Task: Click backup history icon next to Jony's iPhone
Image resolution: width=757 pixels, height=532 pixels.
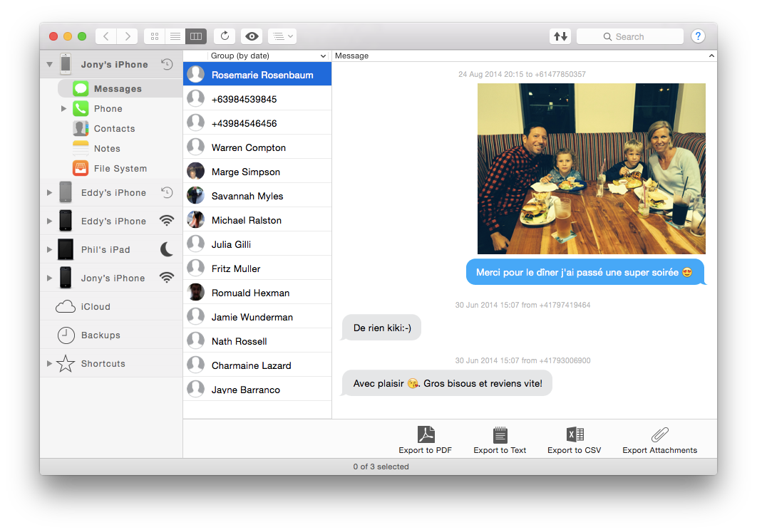Action: [167, 64]
